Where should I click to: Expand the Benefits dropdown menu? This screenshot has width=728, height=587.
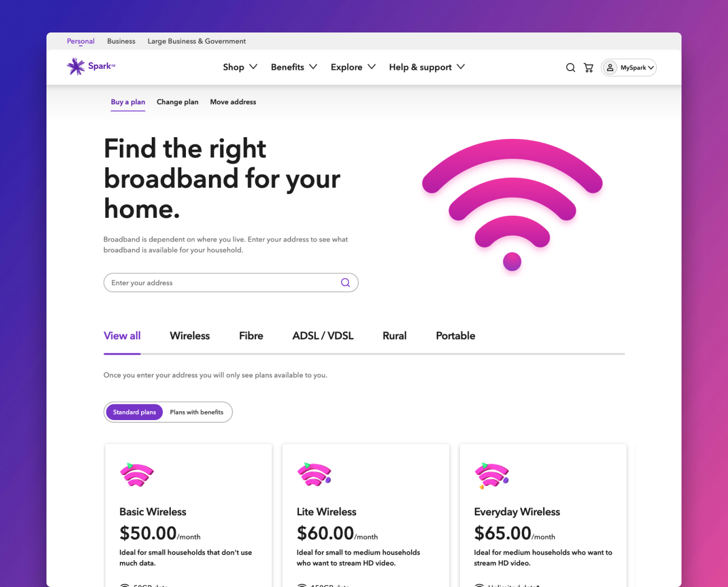tap(294, 67)
